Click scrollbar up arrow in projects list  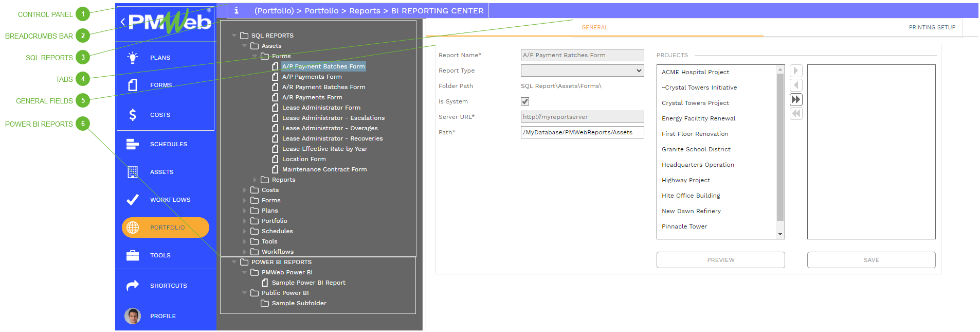click(780, 69)
